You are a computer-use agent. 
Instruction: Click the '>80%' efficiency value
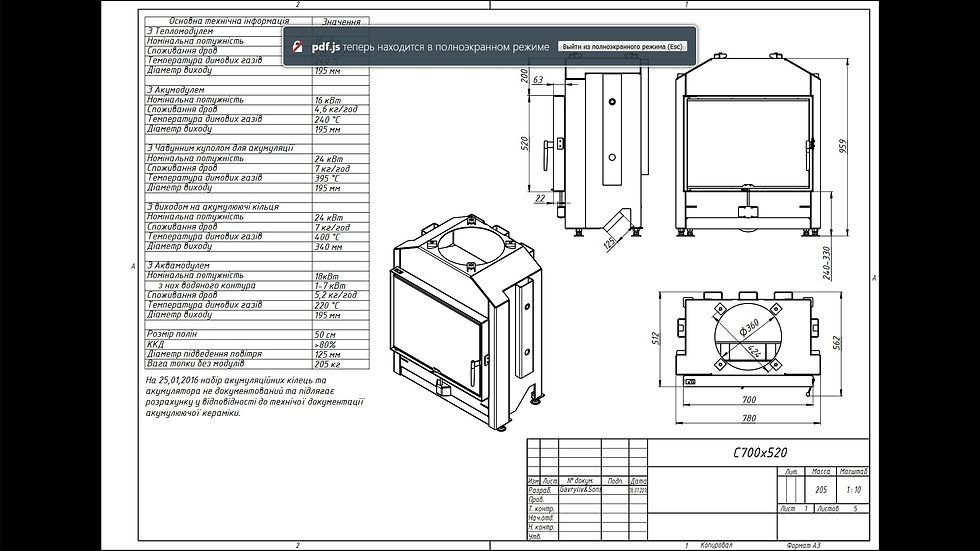(326, 344)
